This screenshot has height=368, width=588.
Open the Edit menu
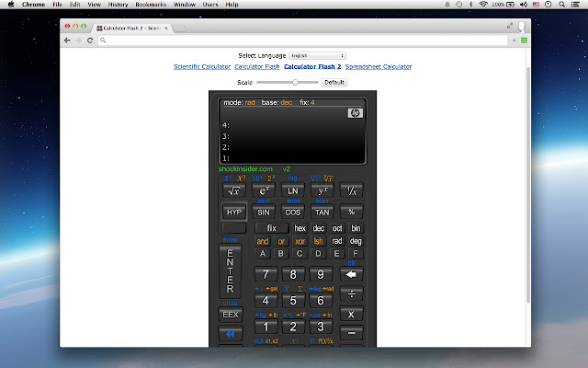75,5
